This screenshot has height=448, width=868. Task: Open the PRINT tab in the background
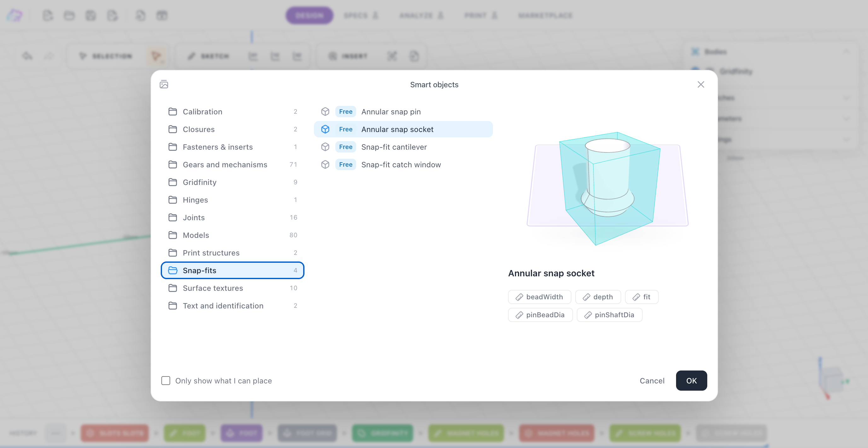click(x=481, y=15)
